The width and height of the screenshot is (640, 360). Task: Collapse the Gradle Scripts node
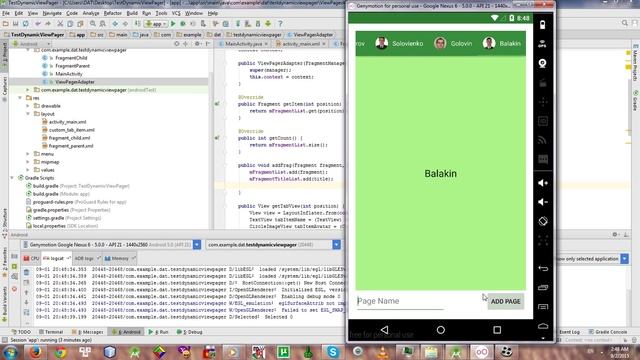[12, 178]
